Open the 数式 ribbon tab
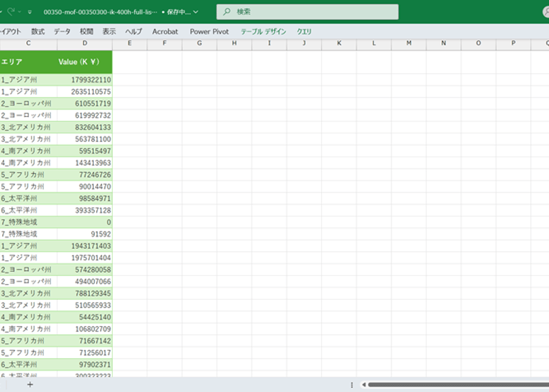Image resolution: width=549 pixels, height=392 pixels. point(38,31)
